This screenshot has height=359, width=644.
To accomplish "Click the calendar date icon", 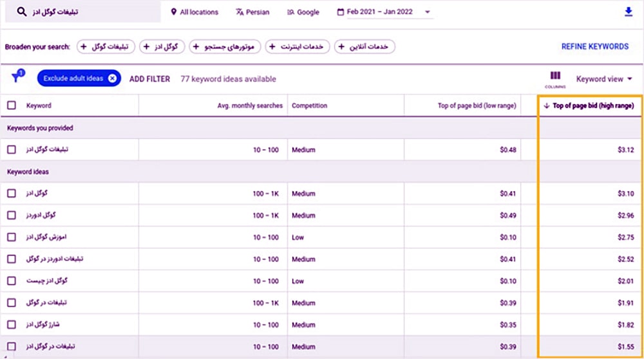I will click(x=340, y=12).
